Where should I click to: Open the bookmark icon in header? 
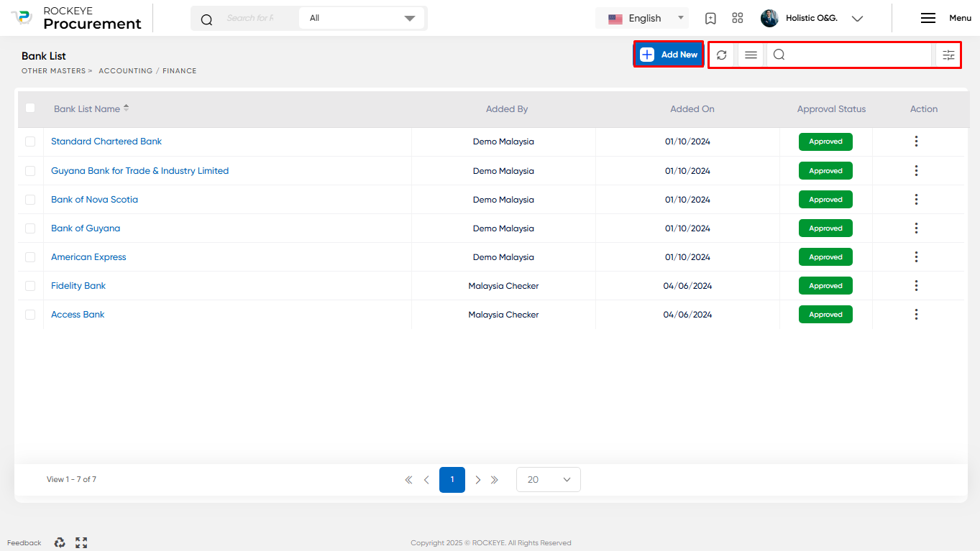(x=710, y=19)
